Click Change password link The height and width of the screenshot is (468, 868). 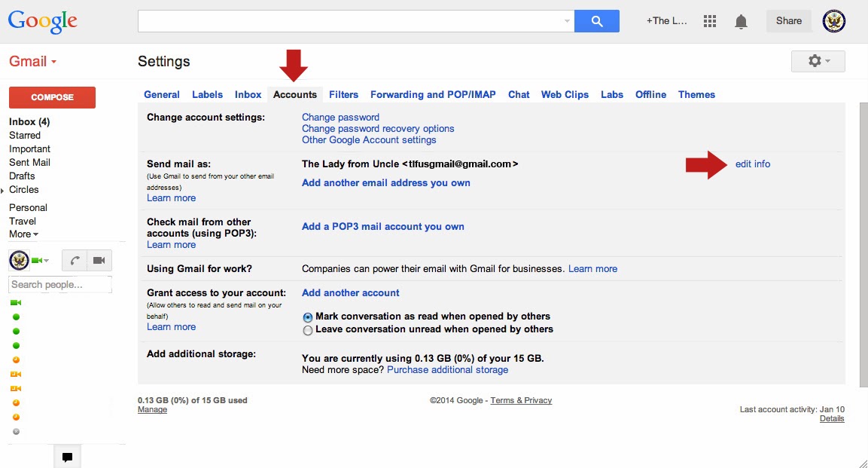[x=340, y=118]
